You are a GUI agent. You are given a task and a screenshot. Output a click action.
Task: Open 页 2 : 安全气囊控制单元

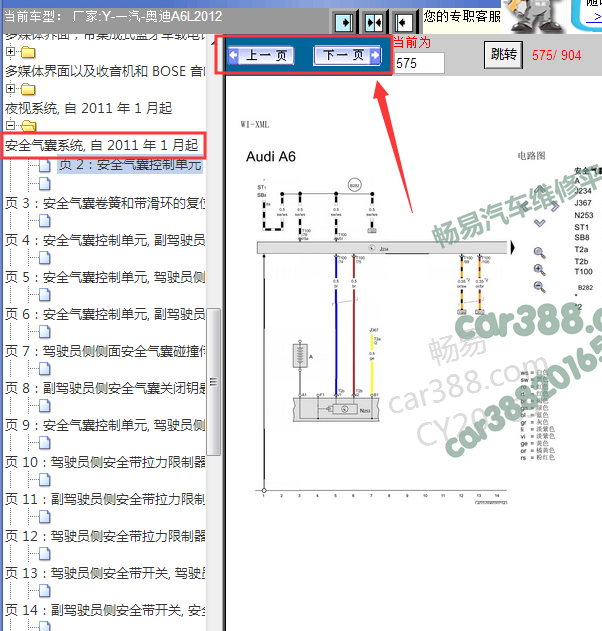[130, 165]
